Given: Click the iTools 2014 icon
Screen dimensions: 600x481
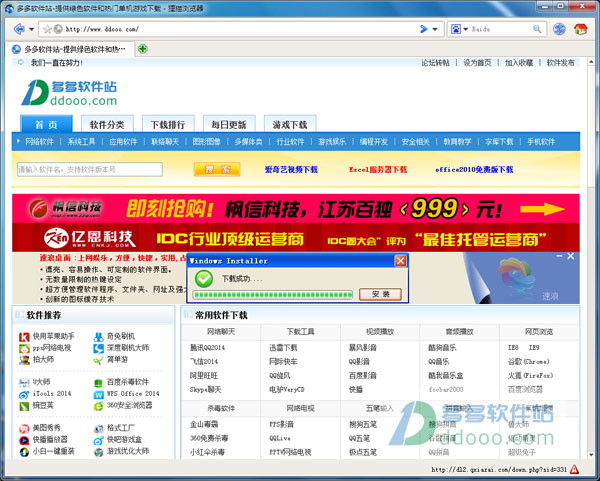Looking at the screenshot, I should [24, 395].
